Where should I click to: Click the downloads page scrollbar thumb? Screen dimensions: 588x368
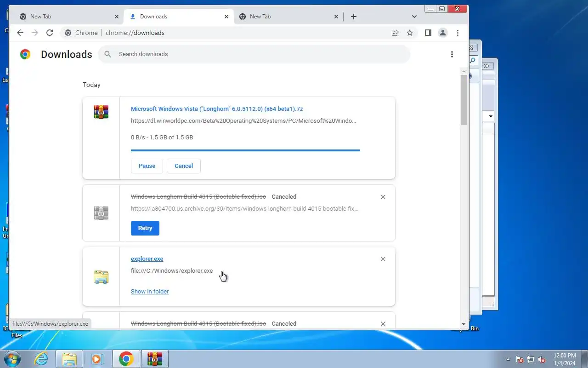(x=464, y=99)
